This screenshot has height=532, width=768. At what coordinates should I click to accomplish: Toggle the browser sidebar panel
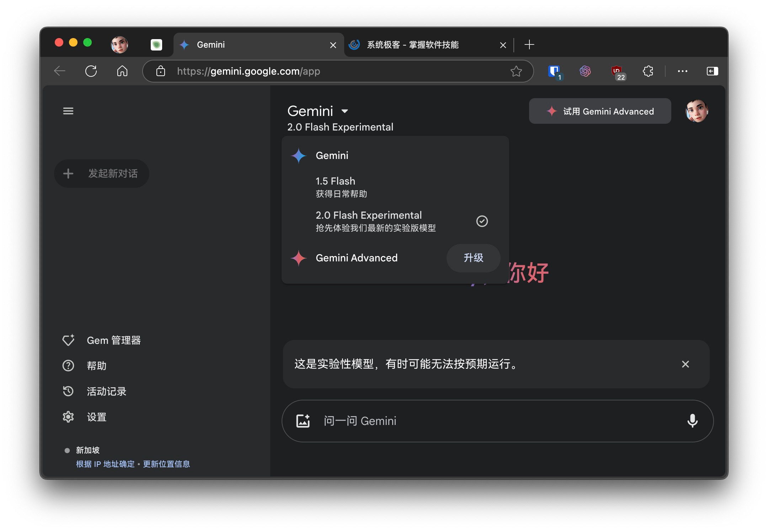tap(712, 71)
